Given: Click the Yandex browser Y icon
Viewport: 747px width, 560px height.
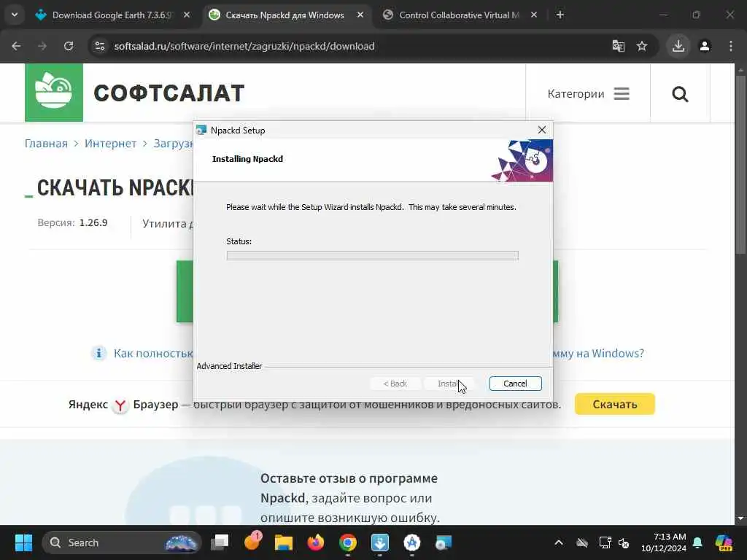Looking at the screenshot, I should [120, 405].
